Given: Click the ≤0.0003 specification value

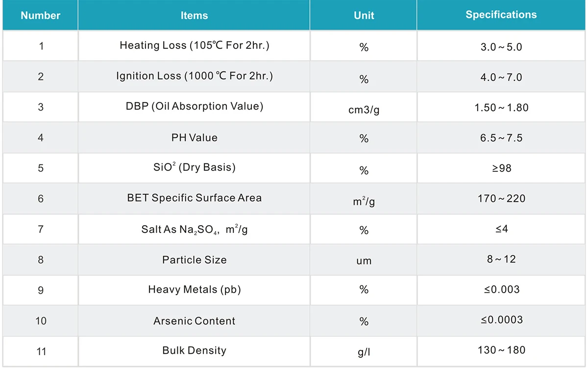Looking at the screenshot, I should [501, 320].
